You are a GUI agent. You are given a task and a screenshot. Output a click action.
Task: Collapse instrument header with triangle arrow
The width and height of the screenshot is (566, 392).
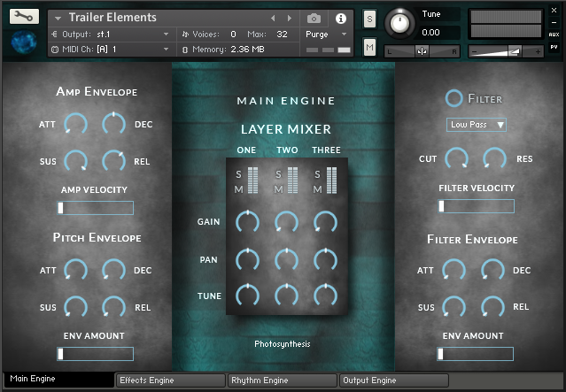pos(58,18)
